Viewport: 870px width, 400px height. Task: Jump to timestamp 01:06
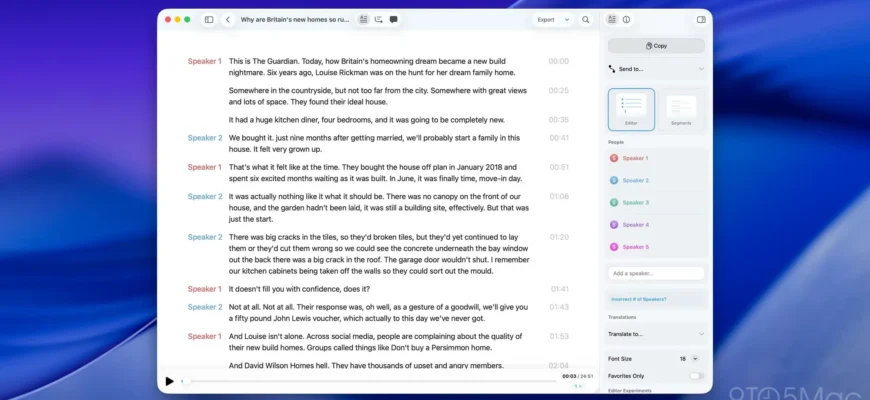pyautogui.click(x=559, y=196)
